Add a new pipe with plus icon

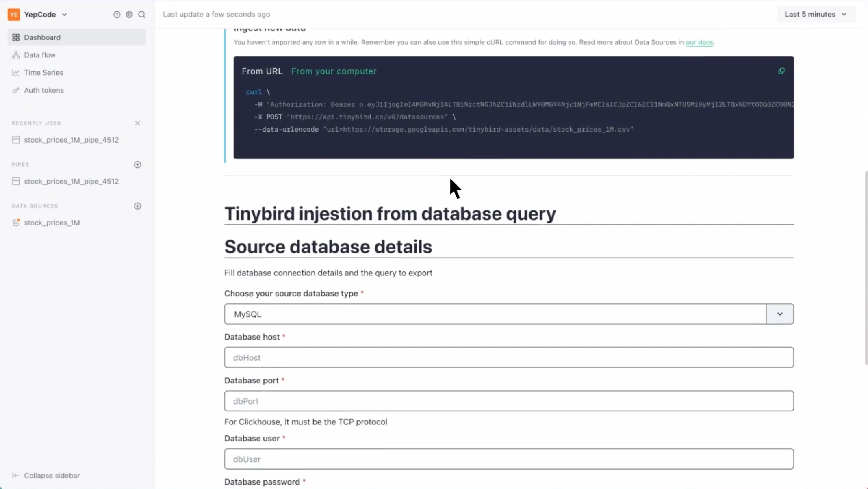click(x=137, y=164)
